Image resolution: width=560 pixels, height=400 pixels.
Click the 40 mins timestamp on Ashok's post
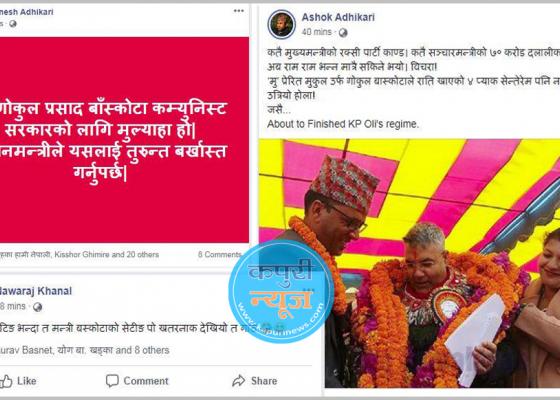pos(317,32)
